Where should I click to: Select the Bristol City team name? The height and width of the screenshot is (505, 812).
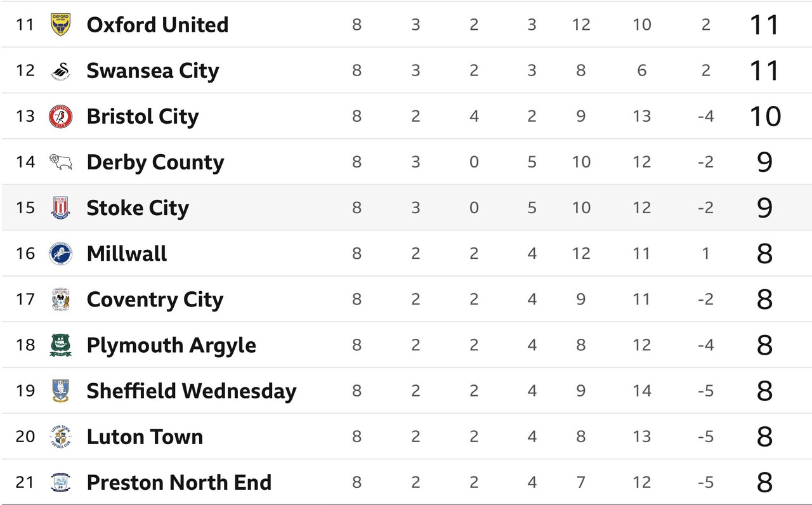[143, 117]
